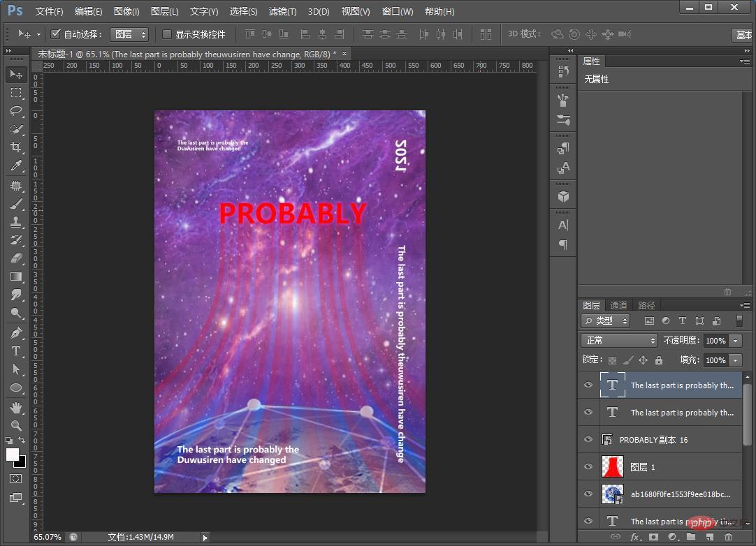756x546 pixels.
Task: Select the Brush tool
Action: click(x=16, y=204)
